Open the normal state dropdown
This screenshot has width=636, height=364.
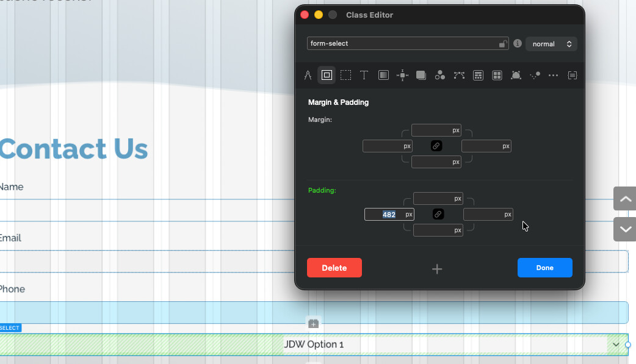pos(551,44)
